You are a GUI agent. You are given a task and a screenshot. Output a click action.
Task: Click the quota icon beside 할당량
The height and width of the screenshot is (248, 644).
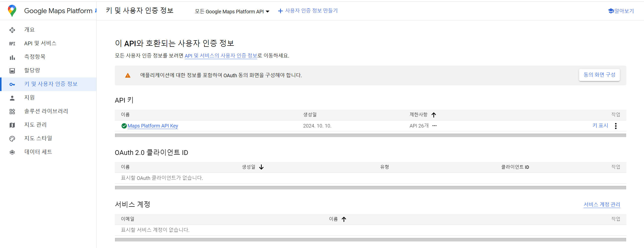[12, 71]
